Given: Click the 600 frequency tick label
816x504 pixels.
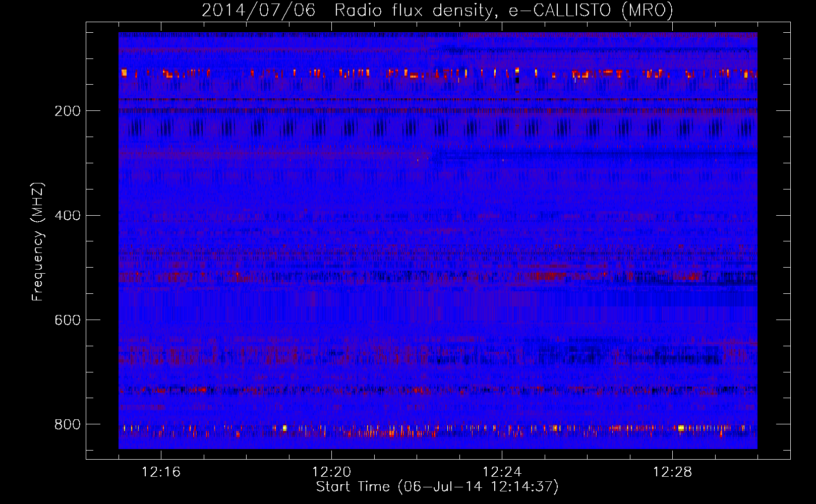Looking at the screenshot, I should (x=68, y=321).
